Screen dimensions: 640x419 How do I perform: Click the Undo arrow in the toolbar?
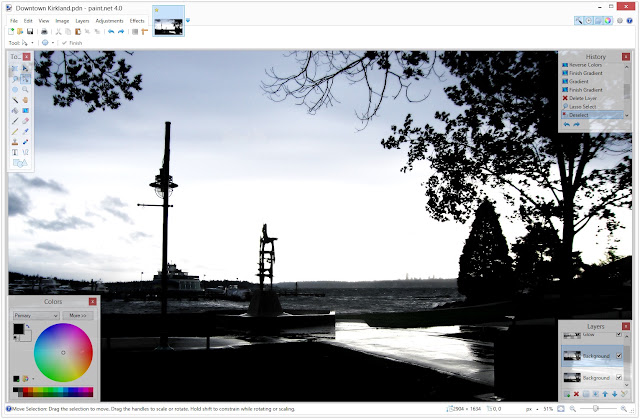(x=111, y=31)
